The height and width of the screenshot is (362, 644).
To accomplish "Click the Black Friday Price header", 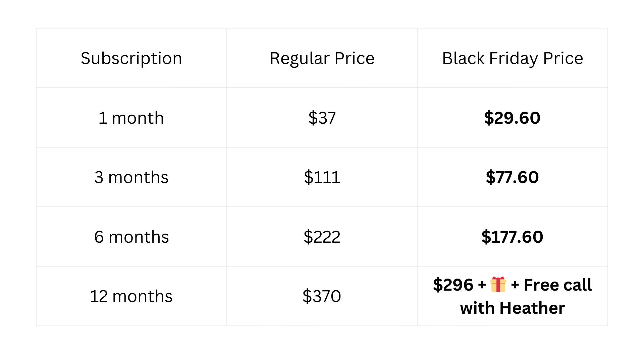I will 512,58.
